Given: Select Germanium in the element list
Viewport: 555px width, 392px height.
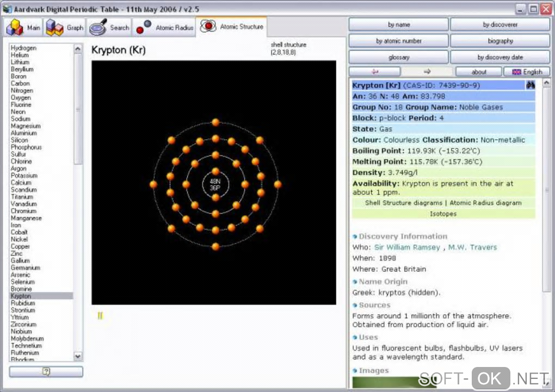Looking at the screenshot, I should tap(41, 267).
